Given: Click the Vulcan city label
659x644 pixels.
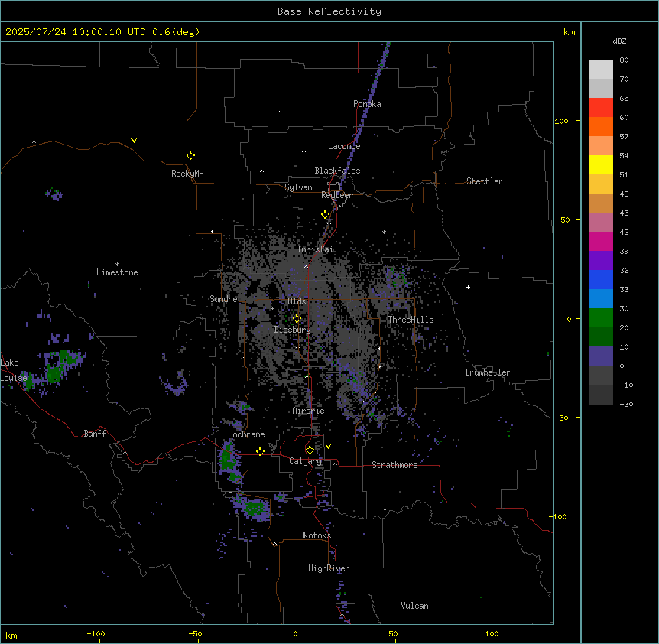Looking at the screenshot, I should click(415, 606).
